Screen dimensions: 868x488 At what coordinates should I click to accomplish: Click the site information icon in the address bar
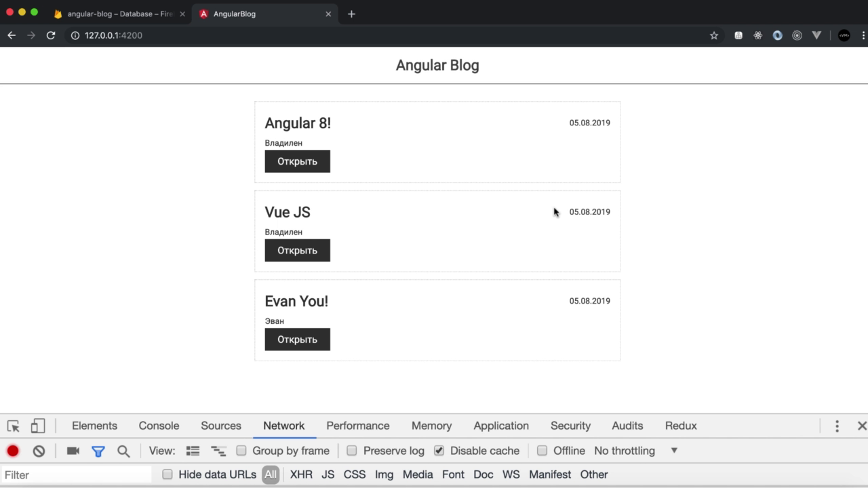[x=75, y=35]
